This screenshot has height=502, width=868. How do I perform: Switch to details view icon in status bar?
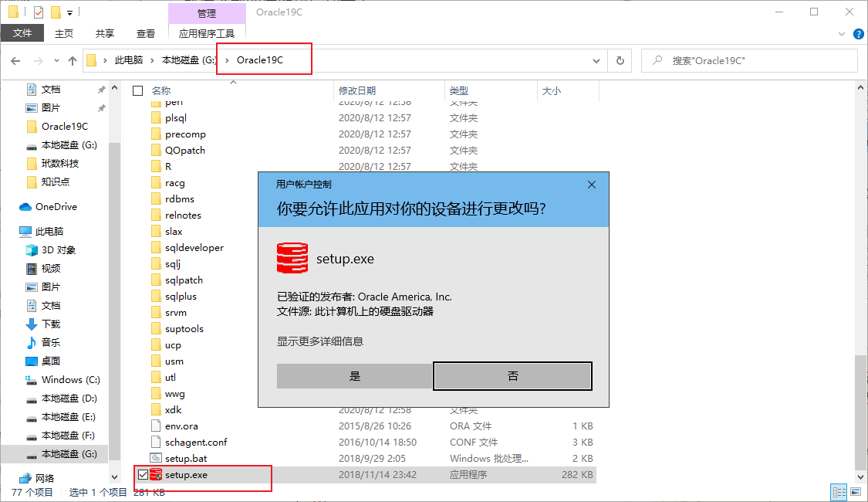click(839, 492)
